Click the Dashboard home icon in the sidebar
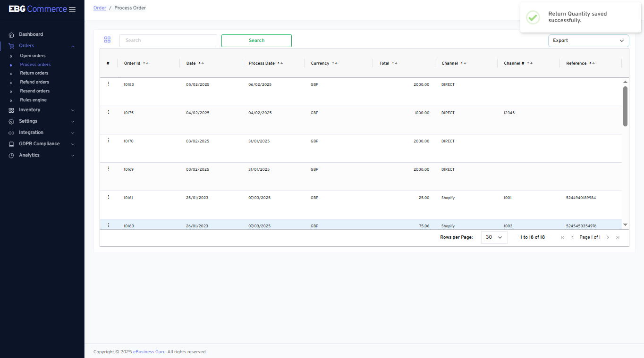The height and width of the screenshot is (358, 644). click(x=11, y=34)
